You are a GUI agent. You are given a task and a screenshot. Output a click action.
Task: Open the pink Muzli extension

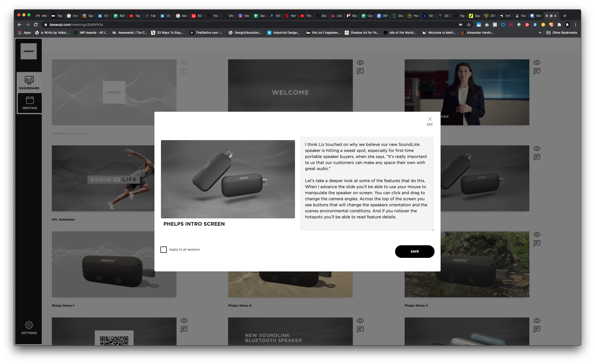pyautogui.click(x=511, y=25)
